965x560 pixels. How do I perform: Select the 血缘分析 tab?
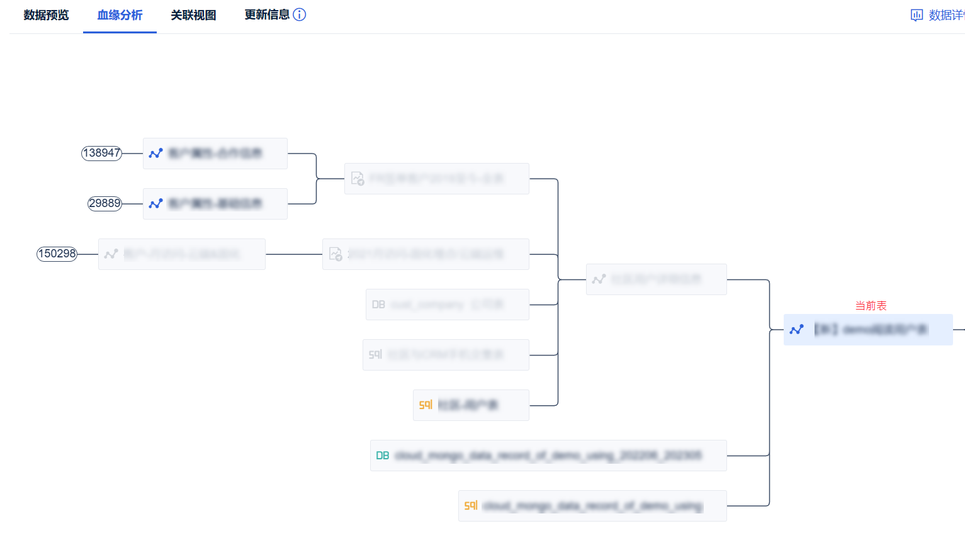pyautogui.click(x=120, y=15)
